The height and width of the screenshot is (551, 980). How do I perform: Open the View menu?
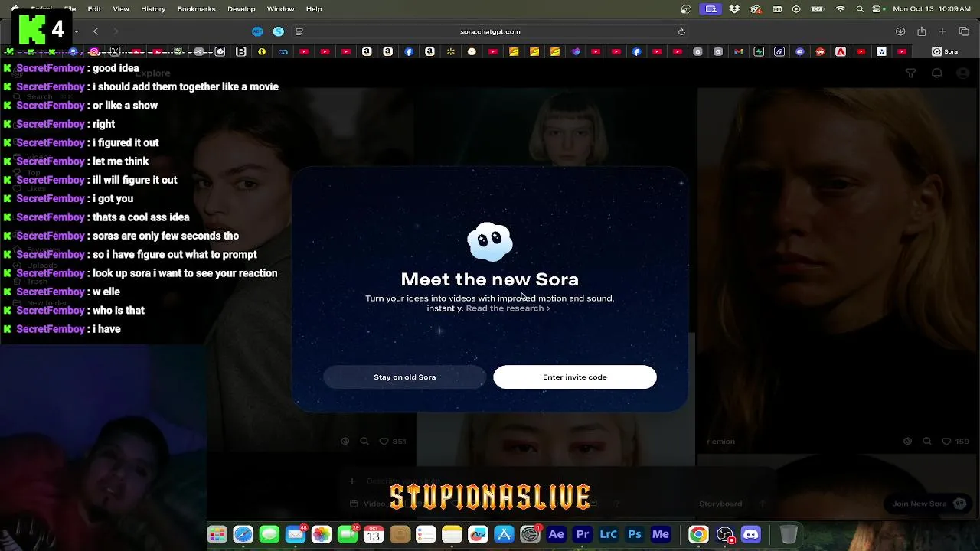pos(121,9)
